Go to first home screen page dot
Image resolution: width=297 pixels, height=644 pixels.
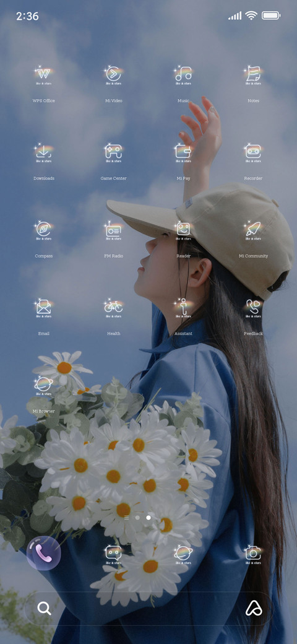(x=137, y=518)
